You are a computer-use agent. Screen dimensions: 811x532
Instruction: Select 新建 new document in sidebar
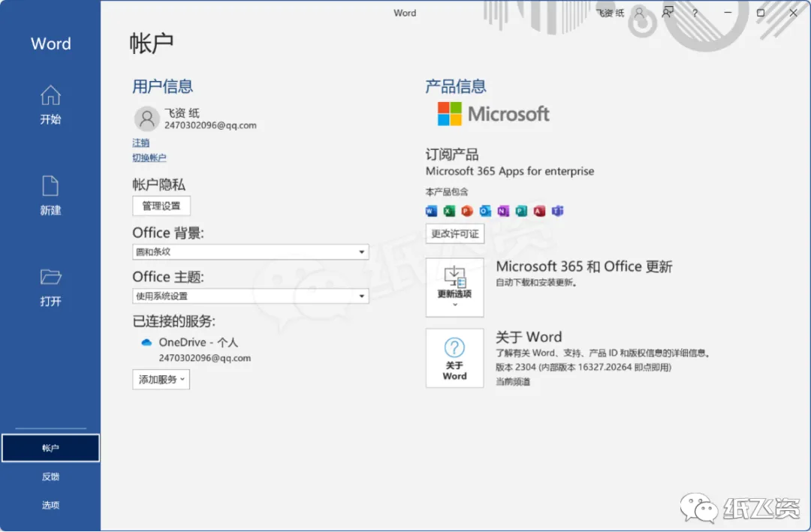pyautogui.click(x=50, y=196)
